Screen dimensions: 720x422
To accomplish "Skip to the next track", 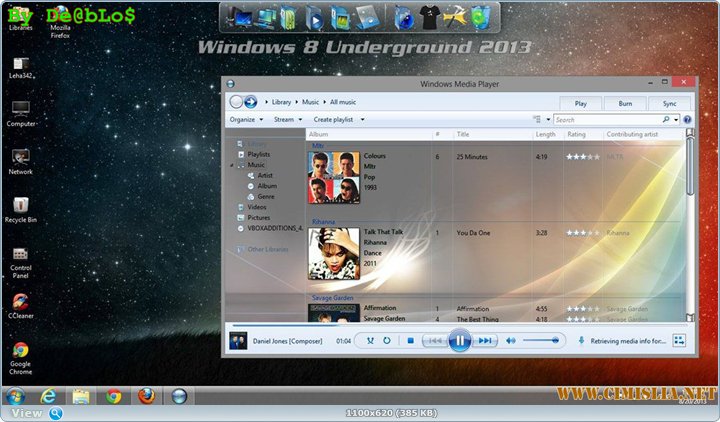I will point(485,341).
